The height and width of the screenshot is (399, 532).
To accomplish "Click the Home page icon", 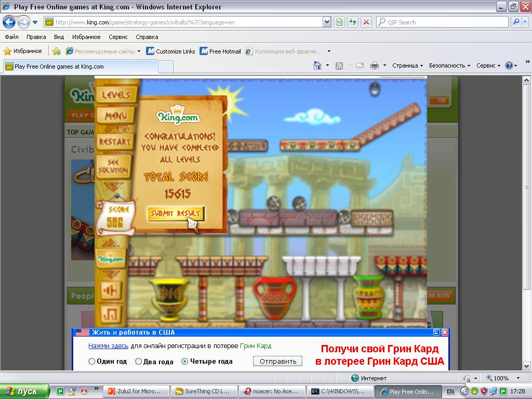I will pyautogui.click(x=317, y=65).
